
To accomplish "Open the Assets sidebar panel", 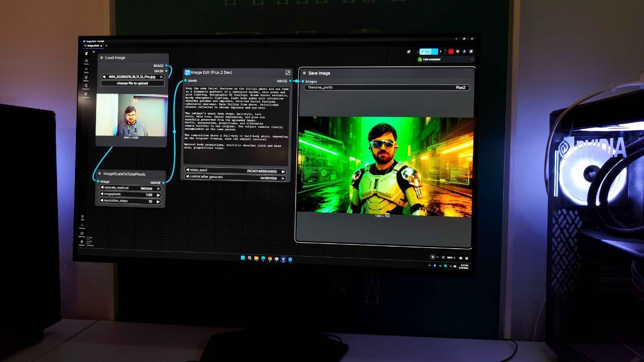I will (87, 61).
